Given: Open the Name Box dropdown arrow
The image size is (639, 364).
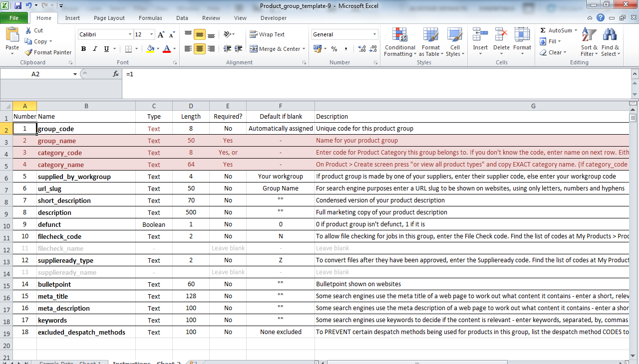Looking at the screenshot, I should (x=75, y=74).
